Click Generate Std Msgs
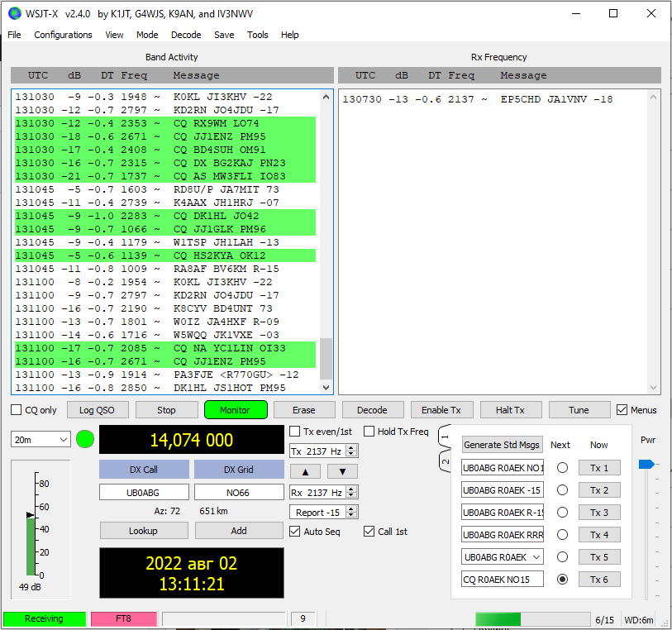 click(x=502, y=444)
